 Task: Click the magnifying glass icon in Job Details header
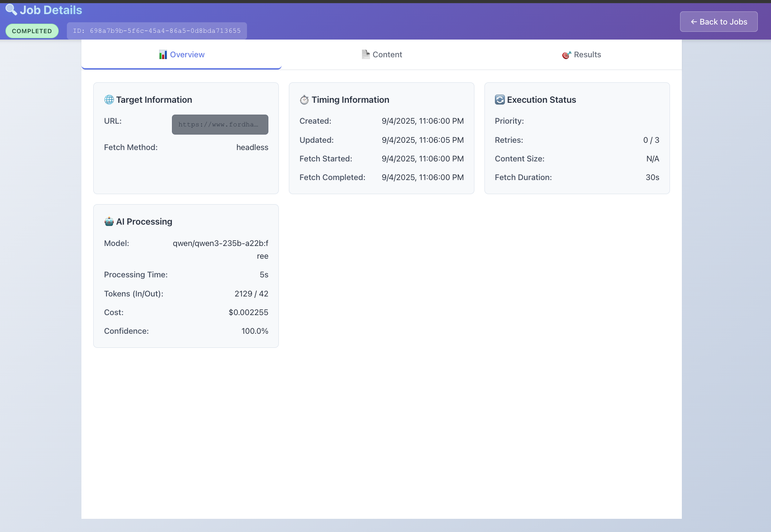pyautogui.click(x=10, y=10)
